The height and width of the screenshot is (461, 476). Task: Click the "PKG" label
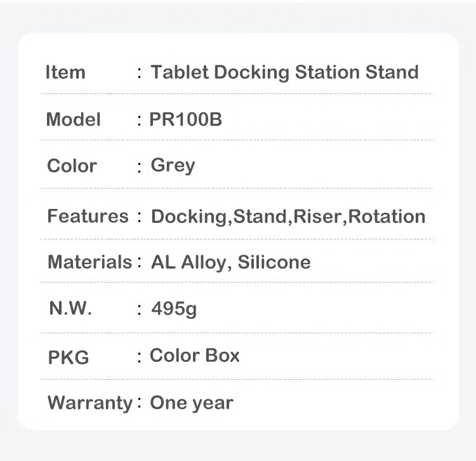[69, 357]
